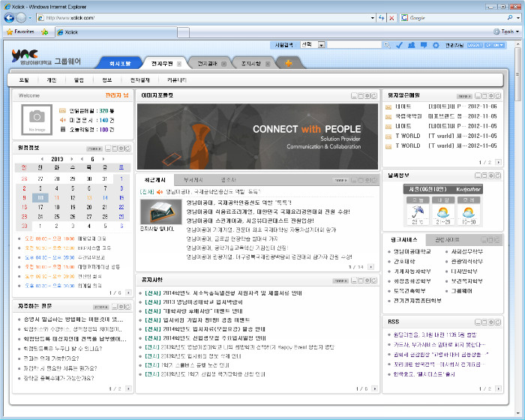Refresh the 이미지포틀릿 panel
The height and width of the screenshot is (420, 525).
coord(374,96)
